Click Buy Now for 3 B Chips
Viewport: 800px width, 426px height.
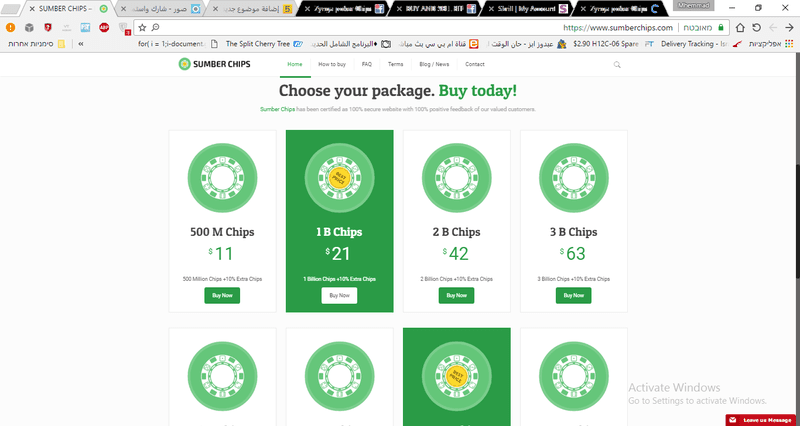(573, 295)
